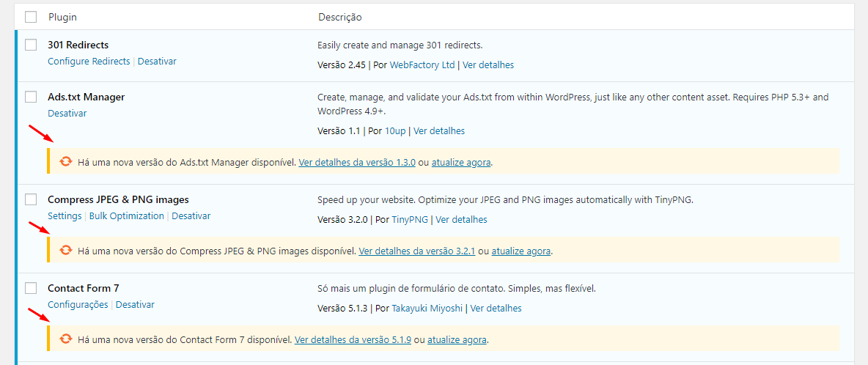Viewport: 868px width, 365px height.
Task: Click the Descrição column header
Action: (340, 17)
